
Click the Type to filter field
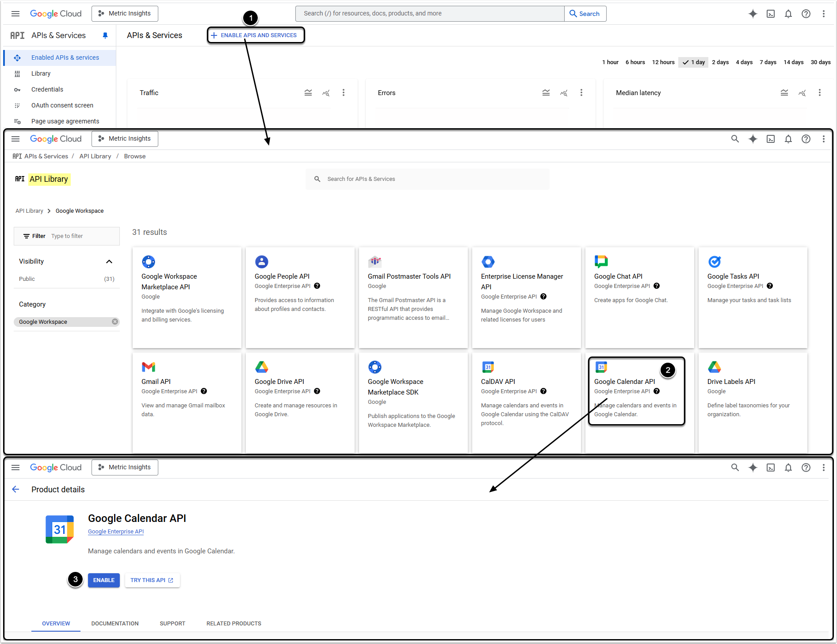coord(67,236)
